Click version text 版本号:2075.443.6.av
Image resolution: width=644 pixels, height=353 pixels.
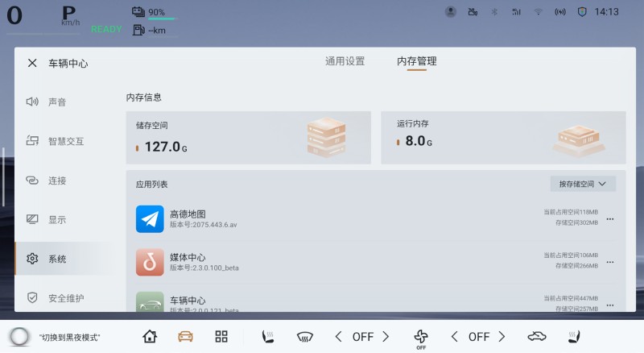[204, 225]
